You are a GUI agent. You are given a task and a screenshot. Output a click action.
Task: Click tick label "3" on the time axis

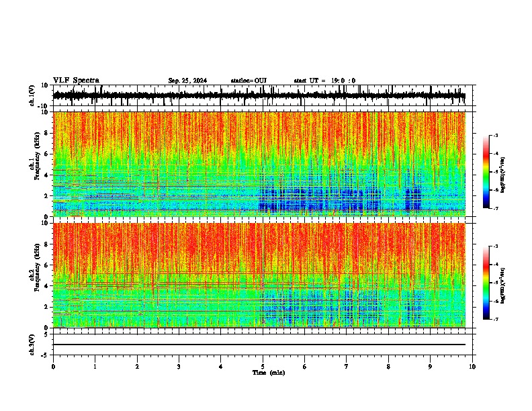(x=179, y=367)
